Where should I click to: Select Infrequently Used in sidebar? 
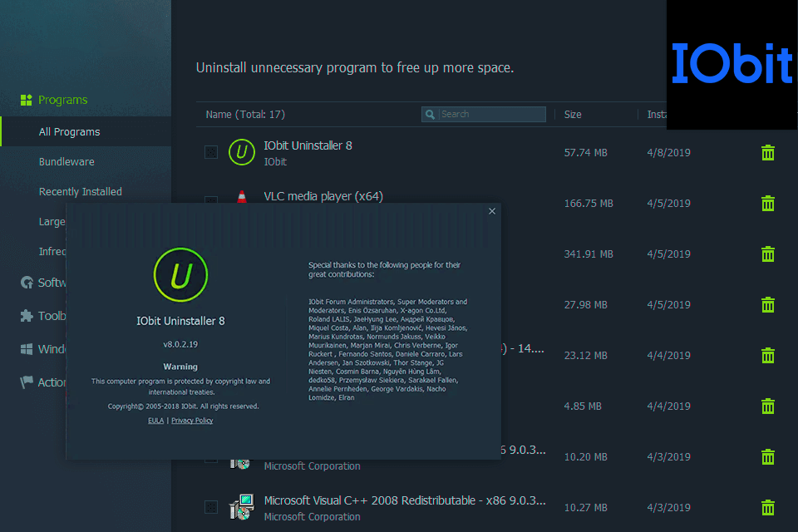tap(52, 252)
